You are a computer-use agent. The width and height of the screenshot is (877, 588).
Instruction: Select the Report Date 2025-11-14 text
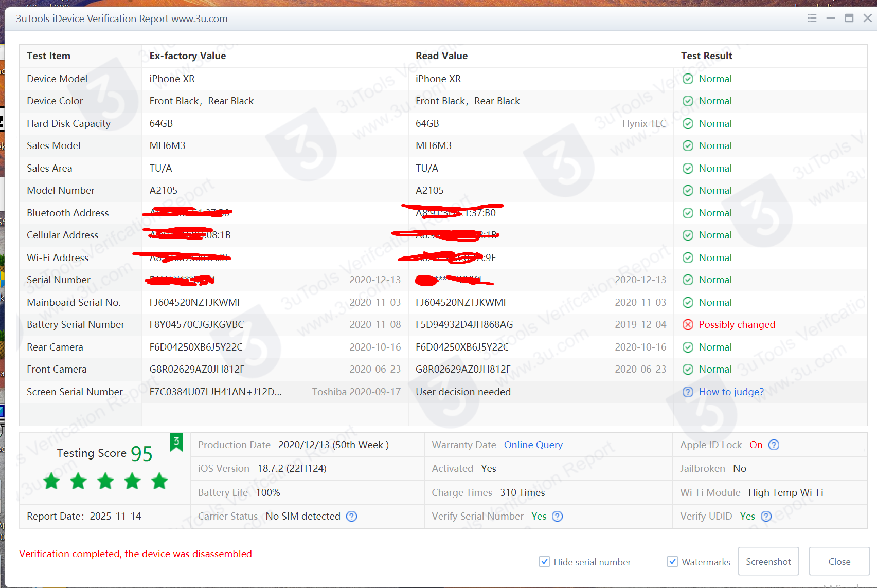point(84,517)
